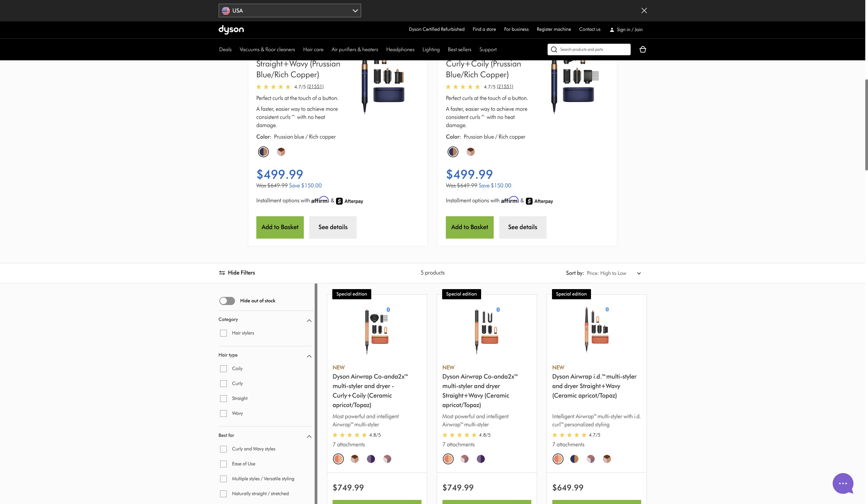See details for Straight+Wavy Prussian Blue
This screenshot has width=868, height=504.
click(333, 227)
